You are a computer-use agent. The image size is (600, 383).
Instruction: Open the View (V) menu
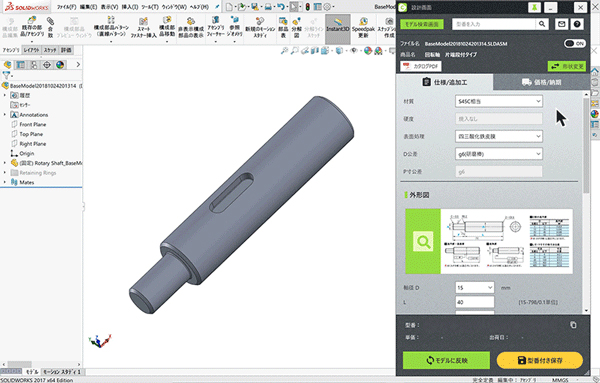click(x=109, y=7)
